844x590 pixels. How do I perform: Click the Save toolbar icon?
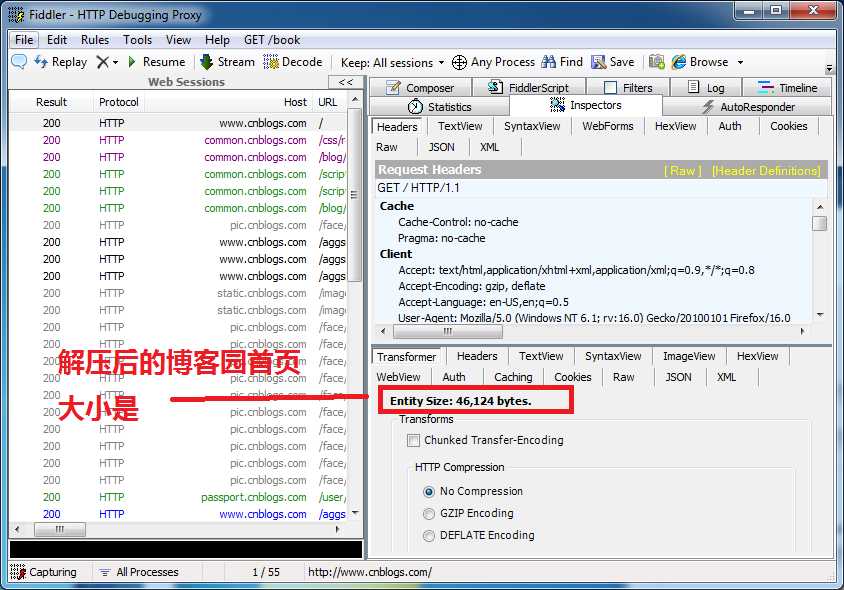tap(599, 62)
